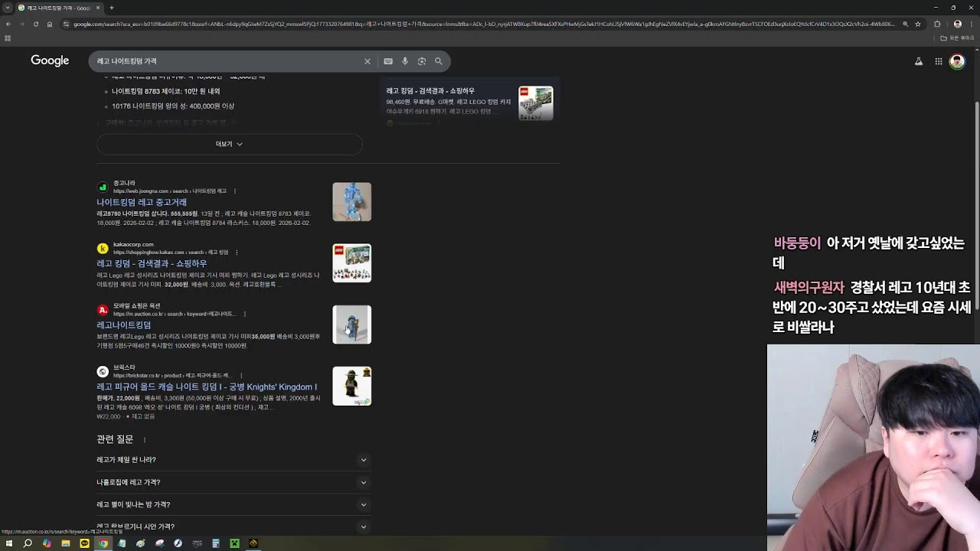
Task: Select text 나이트킹덤 8783 제이코: 10만 원 내외
Action: click(x=165, y=91)
